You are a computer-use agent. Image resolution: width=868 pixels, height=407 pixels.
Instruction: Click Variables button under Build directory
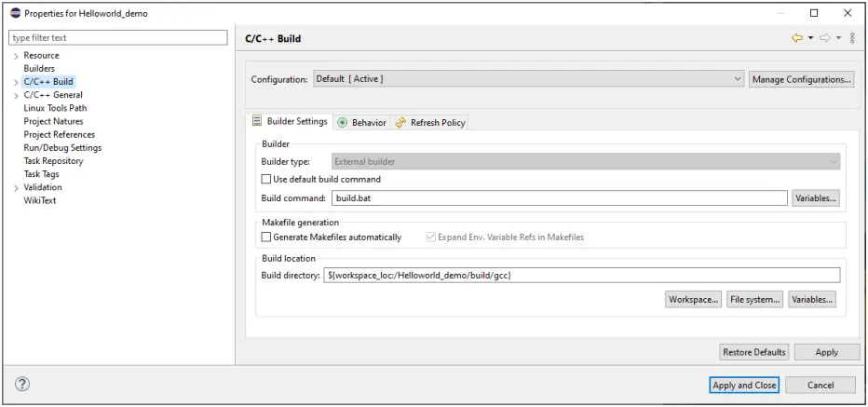click(x=812, y=300)
